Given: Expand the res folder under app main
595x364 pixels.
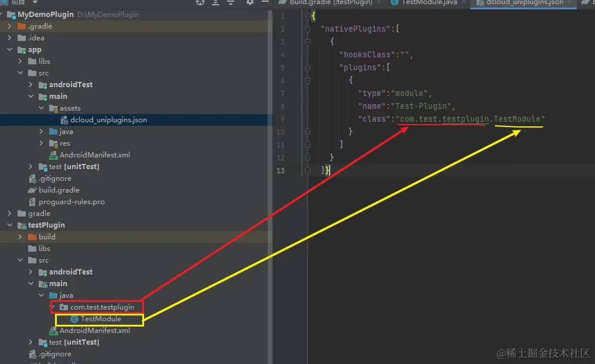Looking at the screenshot, I should coord(42,143).
